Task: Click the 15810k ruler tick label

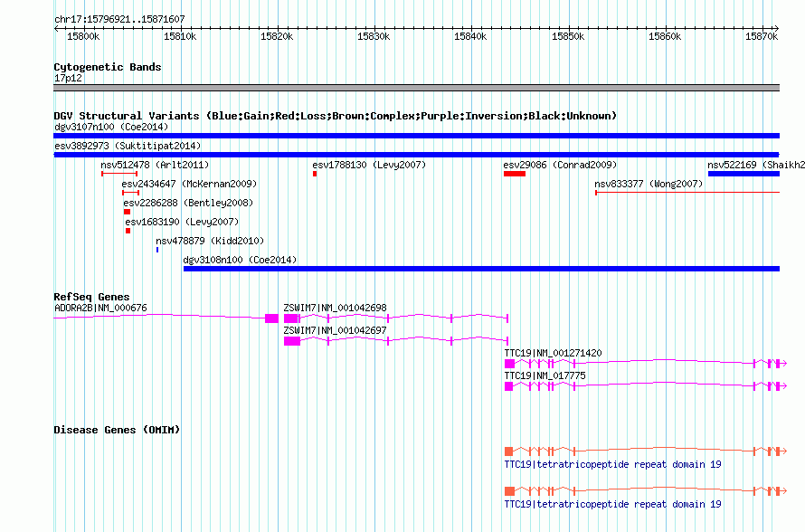Action: click(x=180, y=36)
